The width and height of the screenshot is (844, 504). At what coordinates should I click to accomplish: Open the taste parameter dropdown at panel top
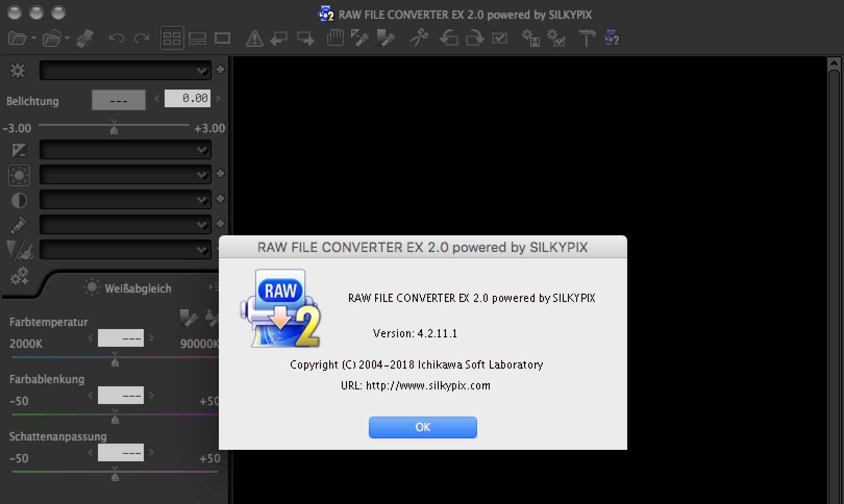pos(126,71)
